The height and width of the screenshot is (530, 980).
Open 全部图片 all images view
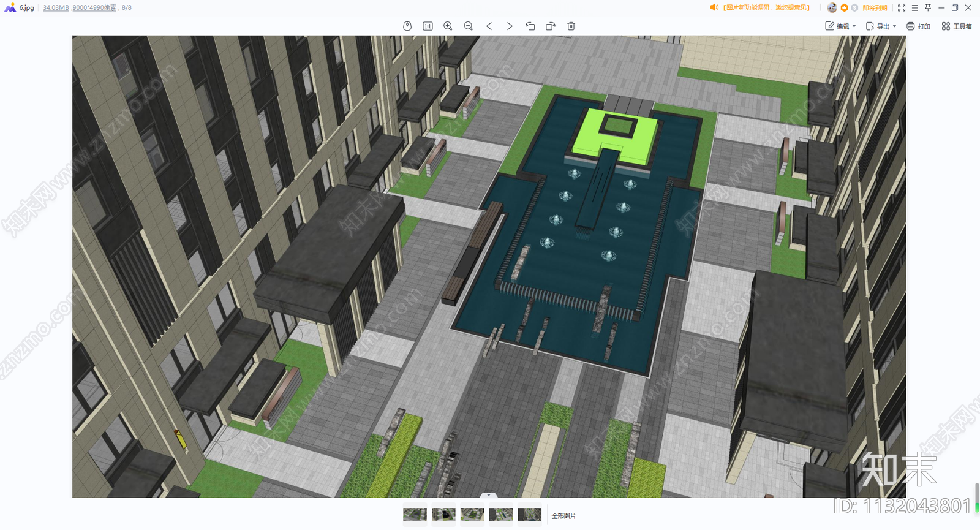click(563, 516)
